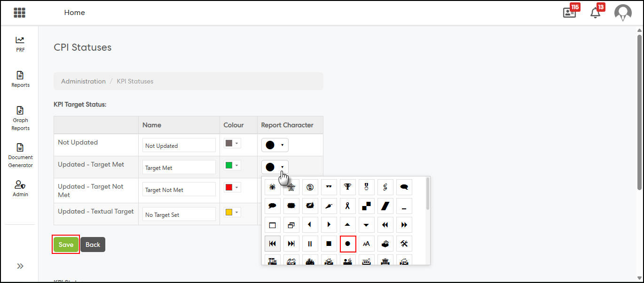Pick the fast-forward double arrow character
644x283 pixels.
coord(404,225)
